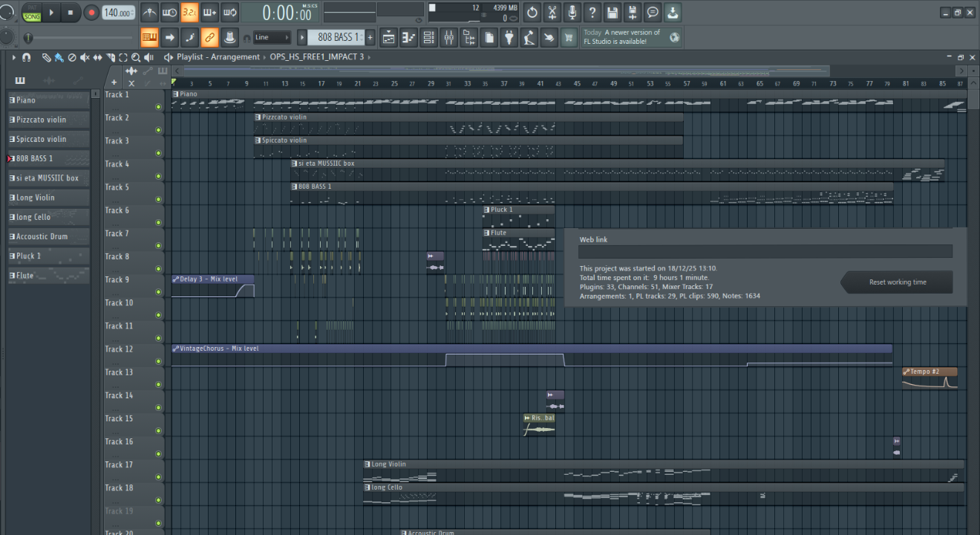Toggle PAT/SONG mode switch
The image size is (980, 535).
[32, 12]
